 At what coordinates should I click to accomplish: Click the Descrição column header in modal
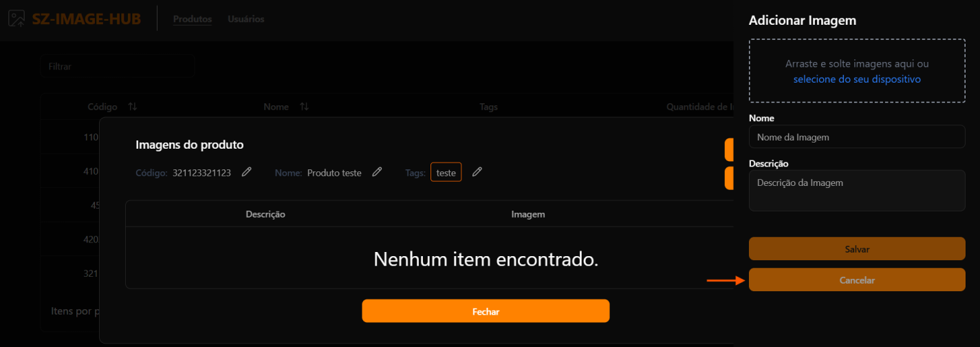265,214
